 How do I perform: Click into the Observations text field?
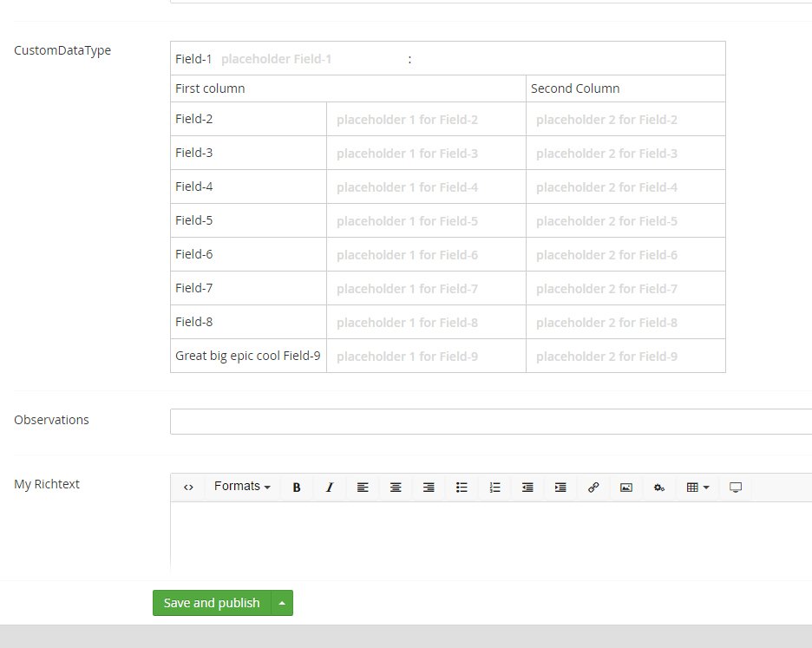(491, 422)
